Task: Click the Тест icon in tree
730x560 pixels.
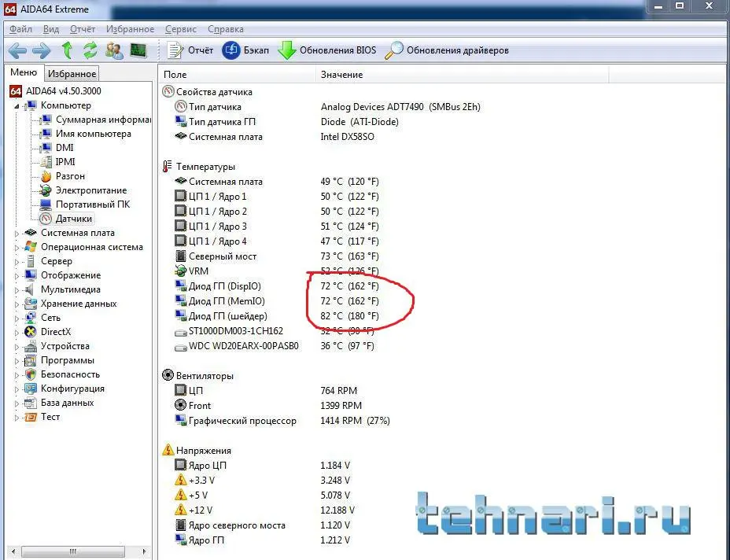Action: tap(31, 417)
